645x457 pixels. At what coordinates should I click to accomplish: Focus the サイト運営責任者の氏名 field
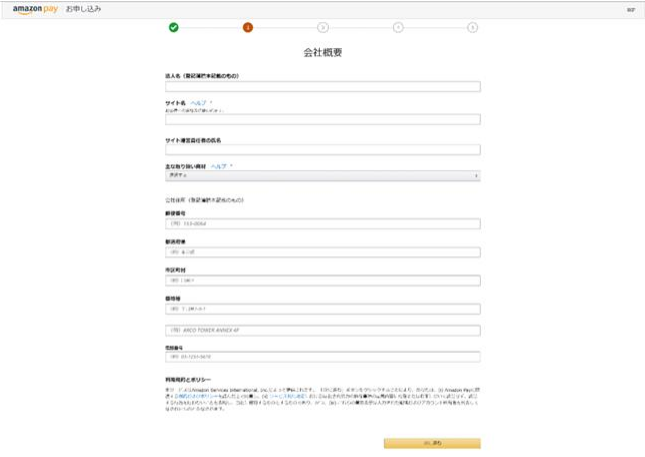[x=322, y=150]
